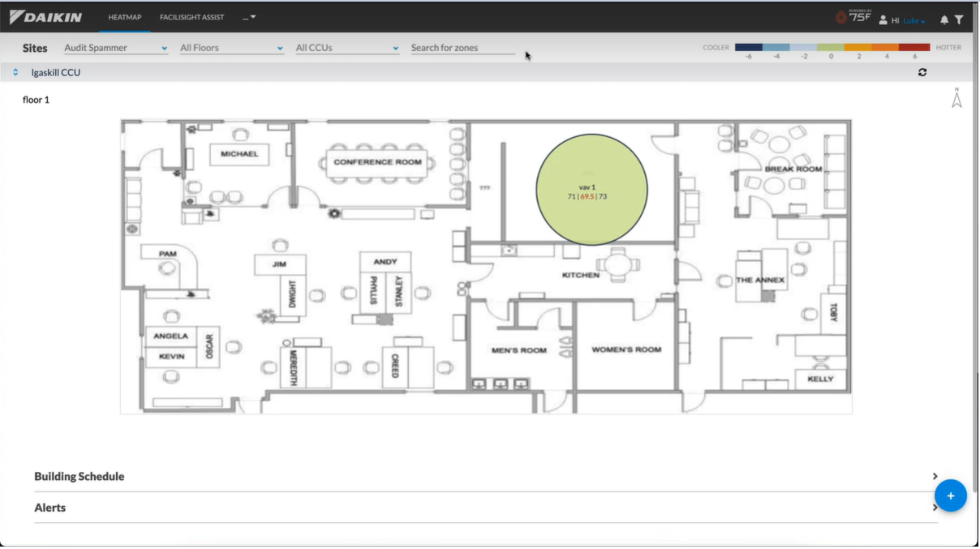Click the Kitchen label on floorplan
Screen dimensions: 980x549
coord(581,275)
